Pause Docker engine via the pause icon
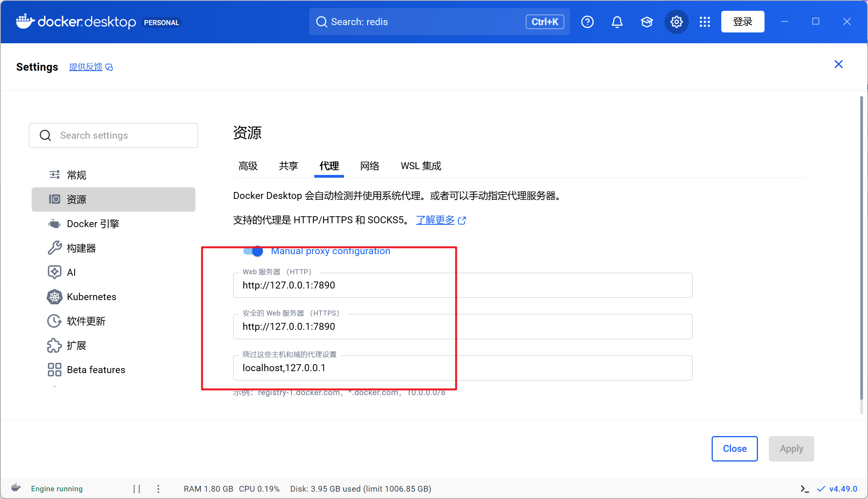 (137, 489)
